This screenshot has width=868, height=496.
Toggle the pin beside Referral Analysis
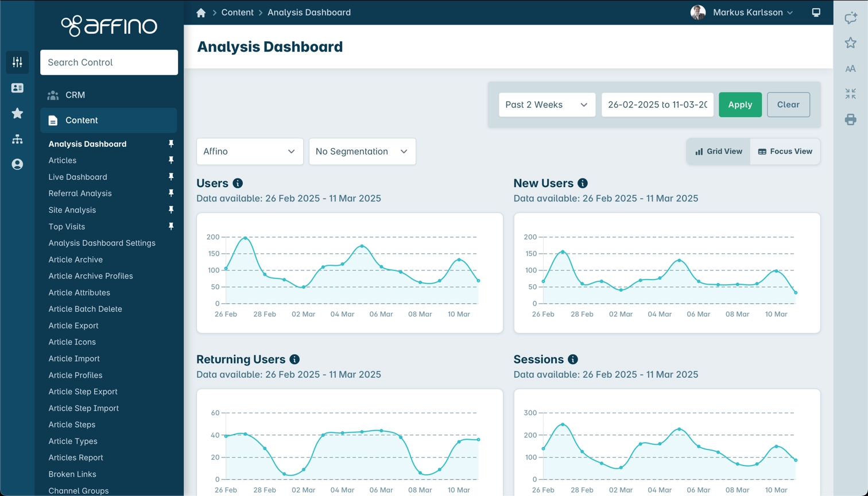click(x=170, y=193)
